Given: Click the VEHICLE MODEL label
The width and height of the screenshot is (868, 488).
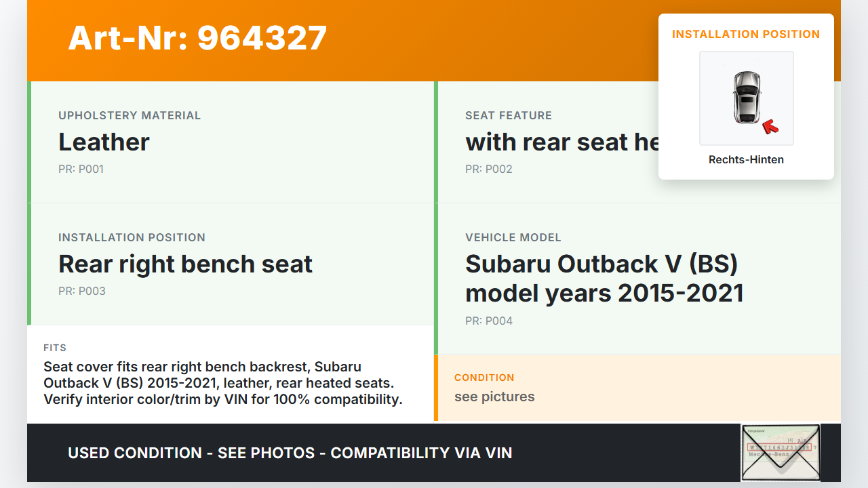Looking at the screenshot, I should [513, 238].
